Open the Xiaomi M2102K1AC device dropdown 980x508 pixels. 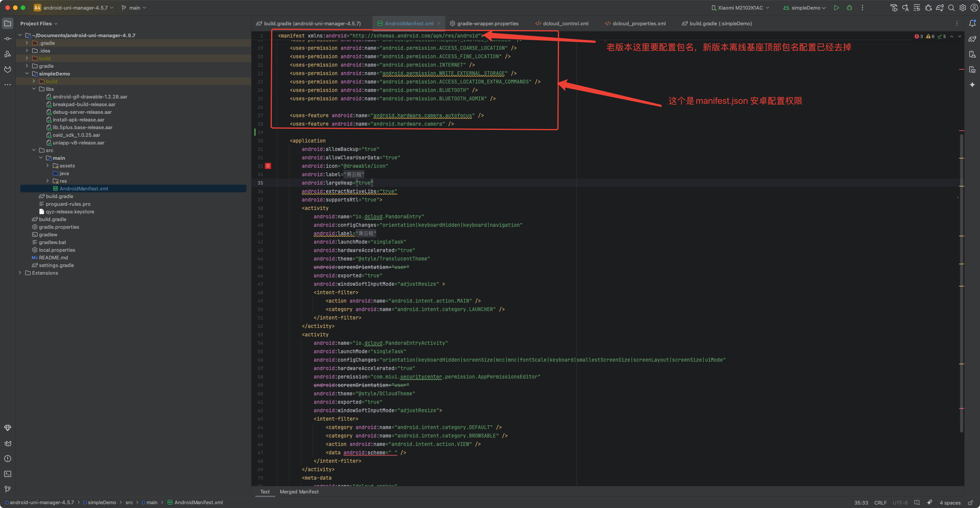click(740, 8)
